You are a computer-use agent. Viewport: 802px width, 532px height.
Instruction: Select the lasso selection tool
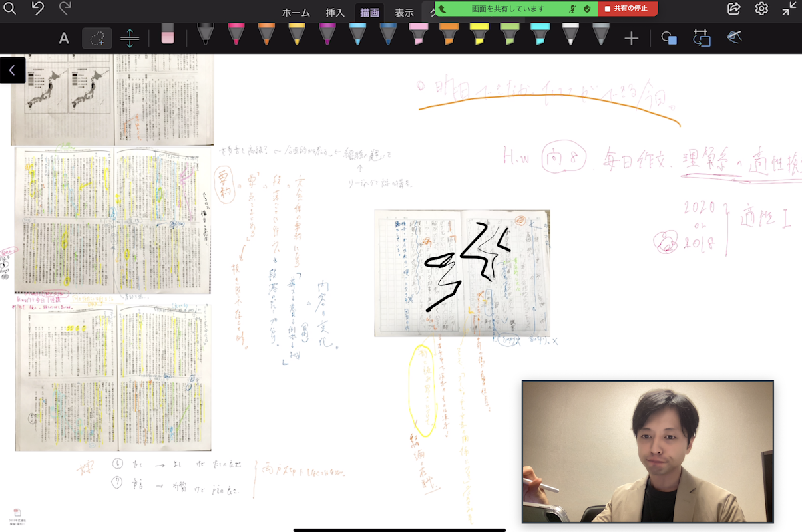pyautogui.click(x=97, y=38)
